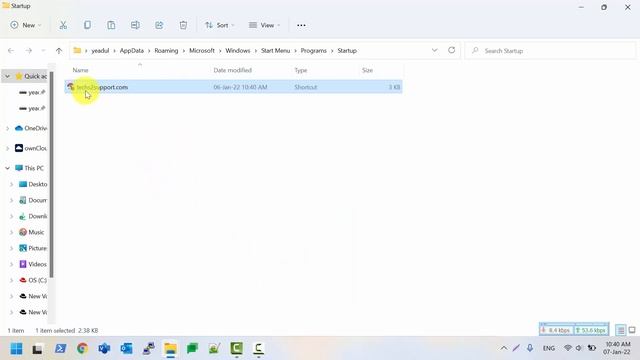Viewport: 640px width, 360px height.
Task: Click Roaming in the address path
Action: [166, 51]
